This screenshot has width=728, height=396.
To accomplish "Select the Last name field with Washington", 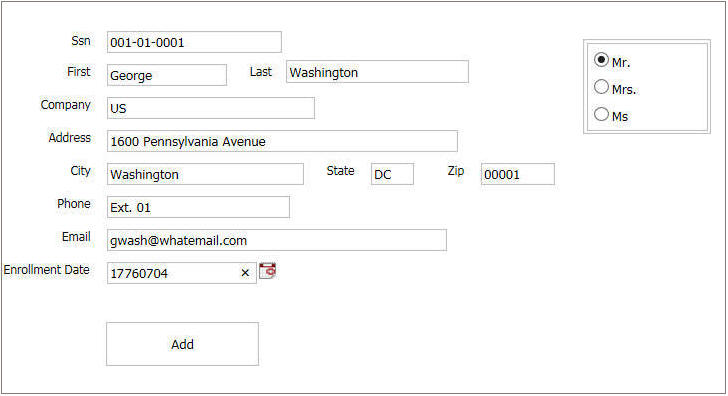I will click(x=377, y=72).
